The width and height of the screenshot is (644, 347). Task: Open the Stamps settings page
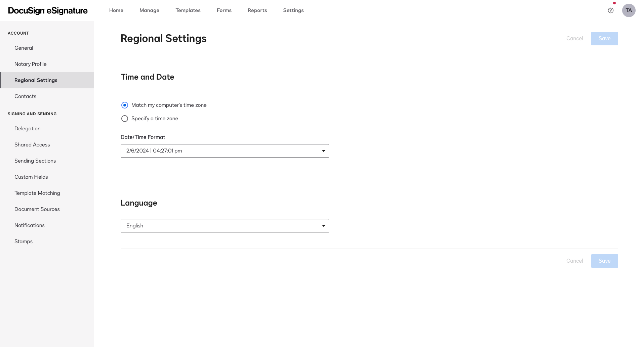point(24,242)
